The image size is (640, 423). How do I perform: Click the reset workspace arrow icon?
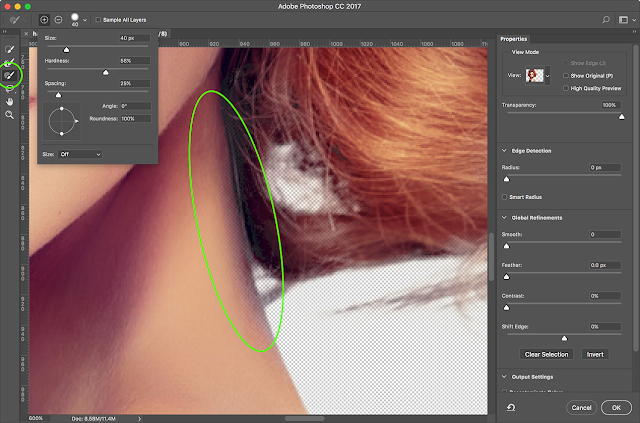pyautogui.click(x=511, y=407)
